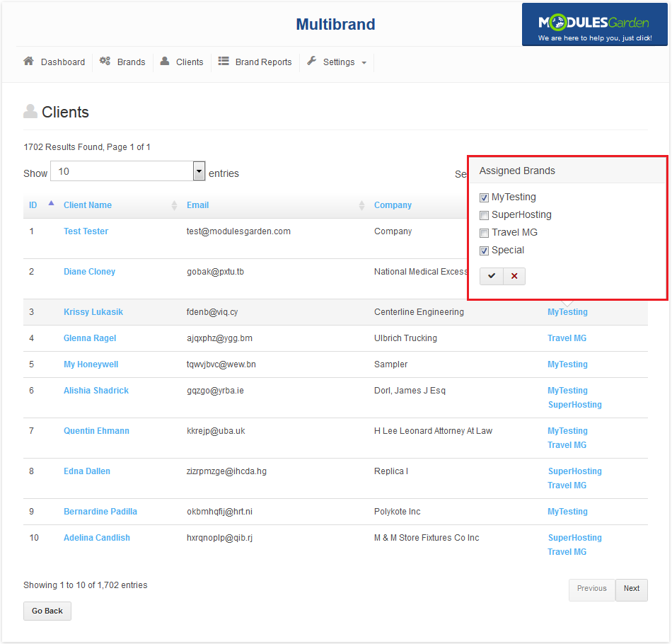This screenshot has height=644, width=672.
Task: Open client My Honeywell
Action: (91, 364)
